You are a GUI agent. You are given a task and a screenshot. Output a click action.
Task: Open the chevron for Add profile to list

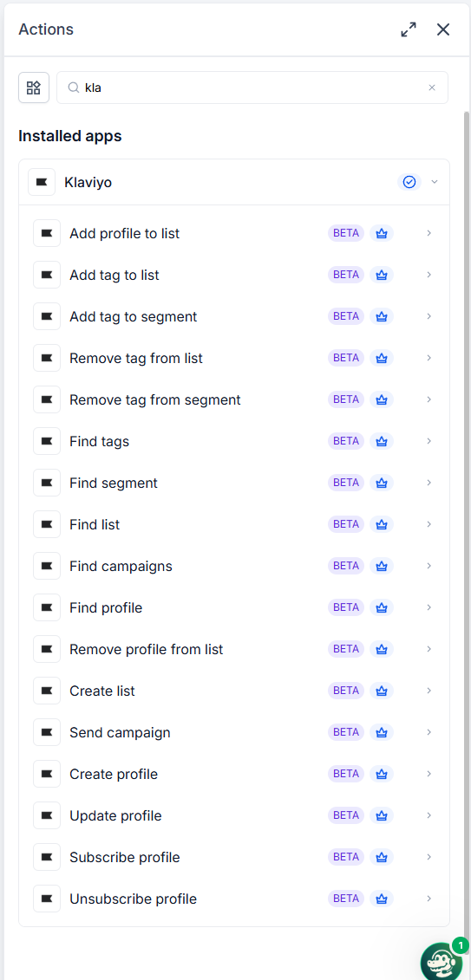[429, 233]
